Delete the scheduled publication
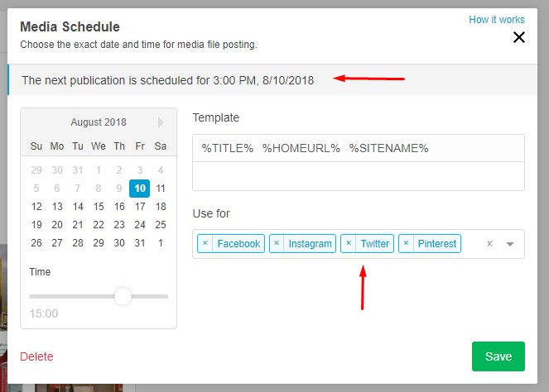This screenshot has width=549, height=392. [36, 356]
